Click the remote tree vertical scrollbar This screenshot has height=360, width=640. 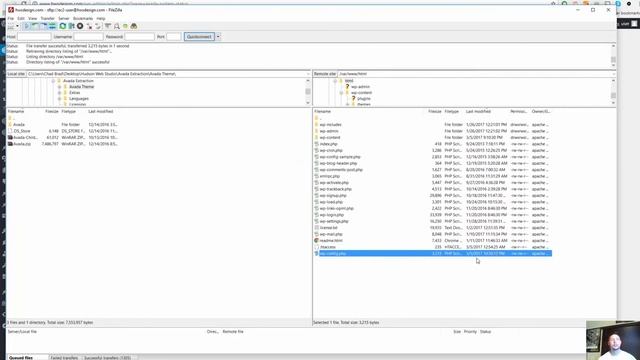pos(613,92)
